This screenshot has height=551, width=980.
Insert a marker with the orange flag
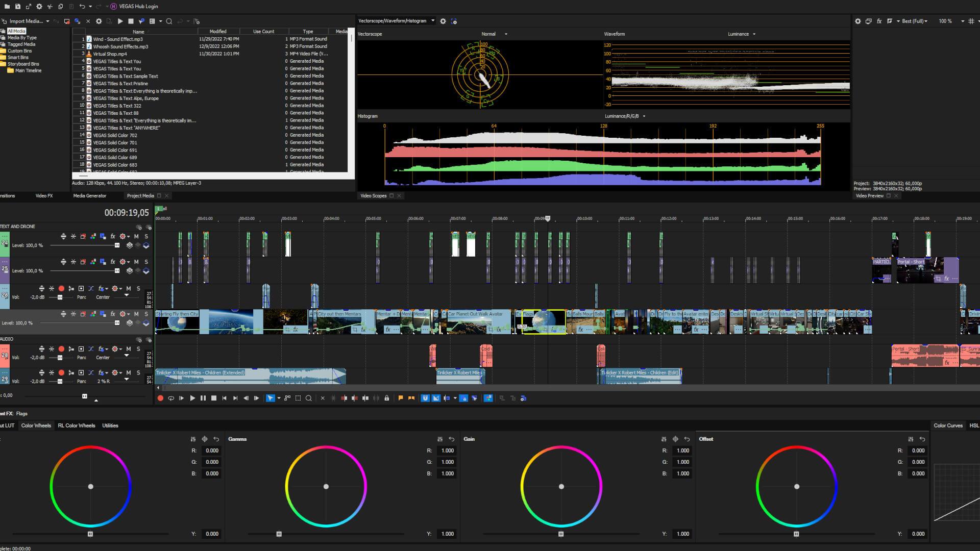click(401, 398)
